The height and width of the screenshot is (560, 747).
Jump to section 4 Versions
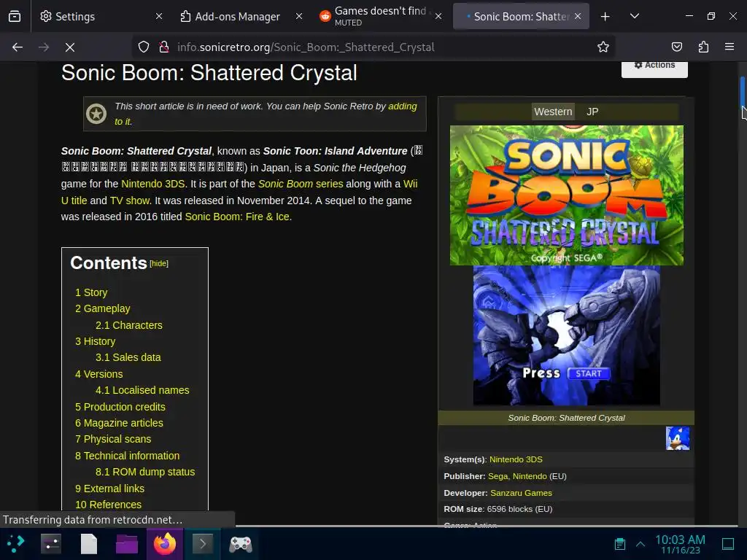pos(98,374)
